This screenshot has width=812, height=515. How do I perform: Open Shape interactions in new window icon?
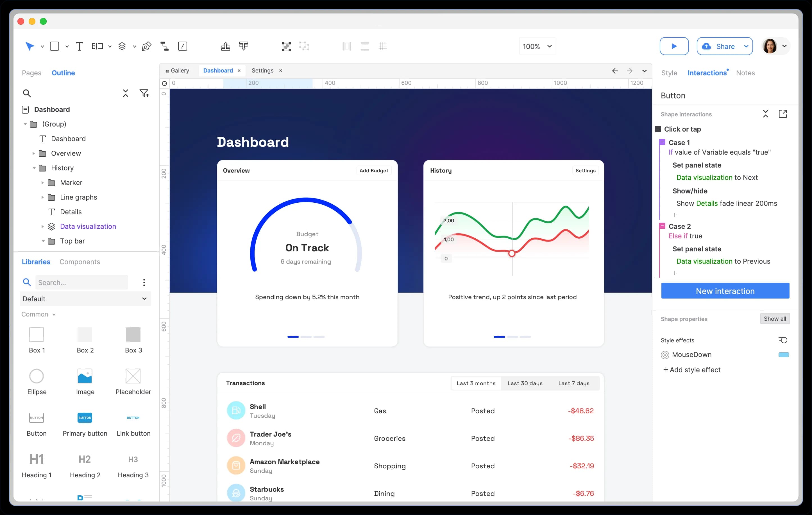(783, 114)
